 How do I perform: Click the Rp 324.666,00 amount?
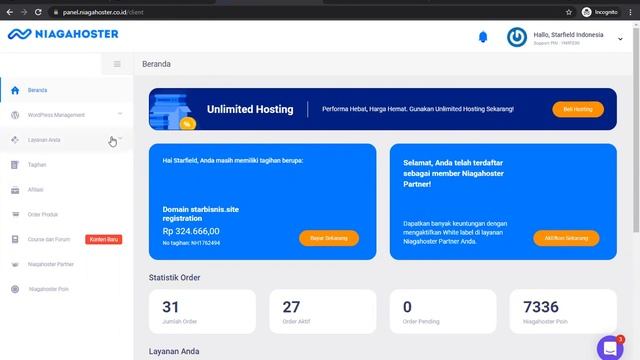tap(191, 231)
